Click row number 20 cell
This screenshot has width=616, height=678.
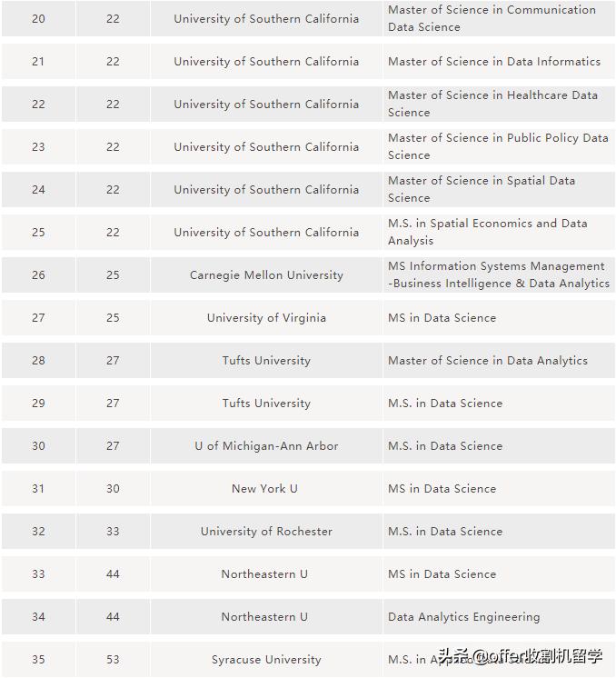tap(38, 18)
